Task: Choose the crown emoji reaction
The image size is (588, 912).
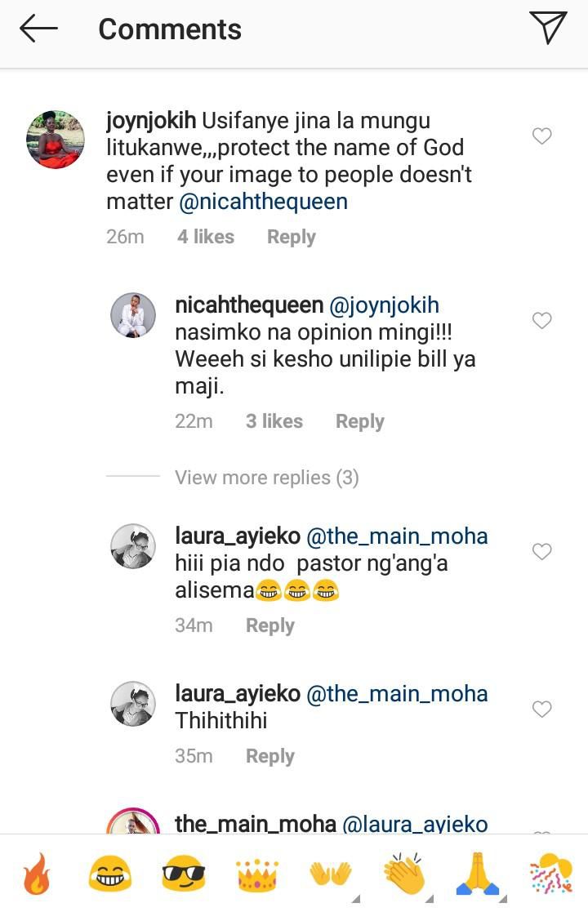Action: (257, 872)
